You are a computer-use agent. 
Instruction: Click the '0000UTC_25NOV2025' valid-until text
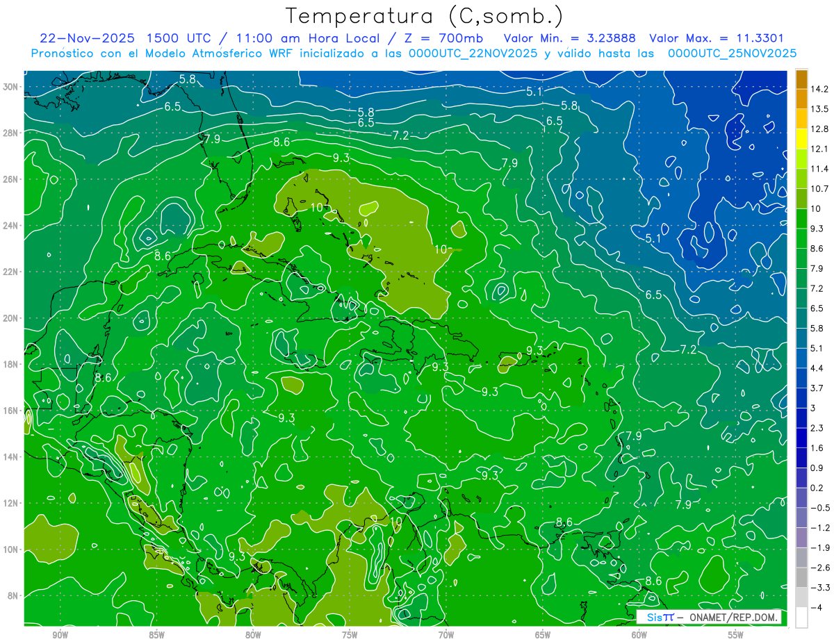point(732,53)
